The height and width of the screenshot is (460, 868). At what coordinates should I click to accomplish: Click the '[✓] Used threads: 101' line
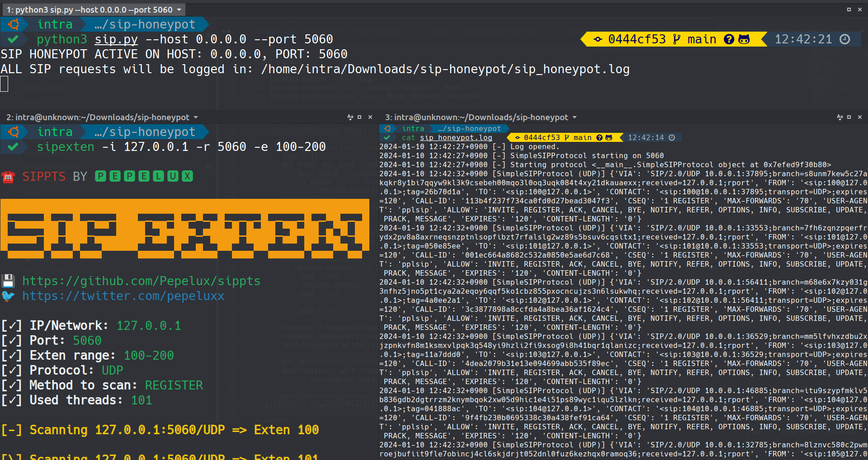coord(76,400)
